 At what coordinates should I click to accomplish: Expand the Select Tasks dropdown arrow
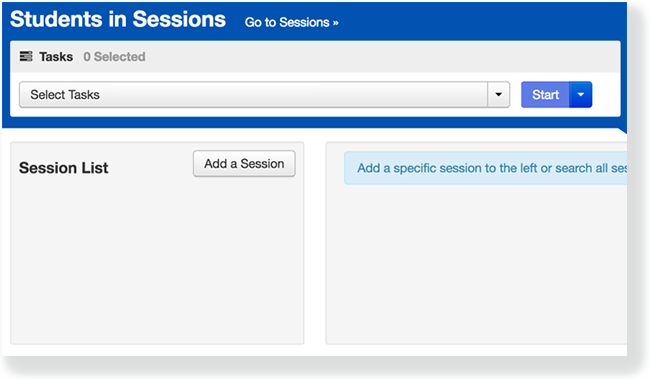499,95
